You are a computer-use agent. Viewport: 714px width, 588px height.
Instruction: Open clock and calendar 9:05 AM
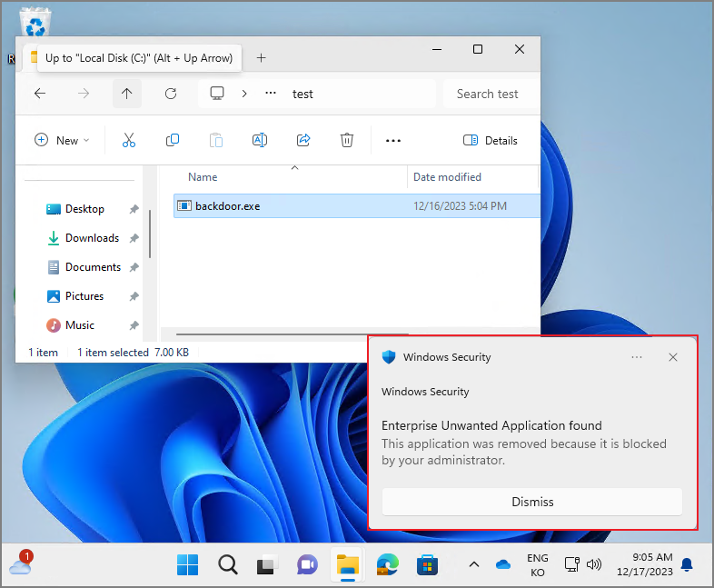point(645,564)
